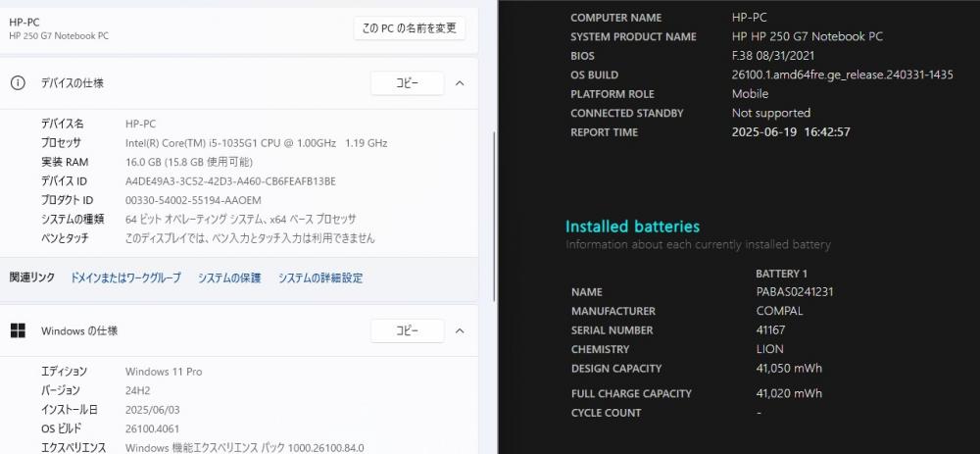Copy Windows specifications with コピー button

[408, 330]
